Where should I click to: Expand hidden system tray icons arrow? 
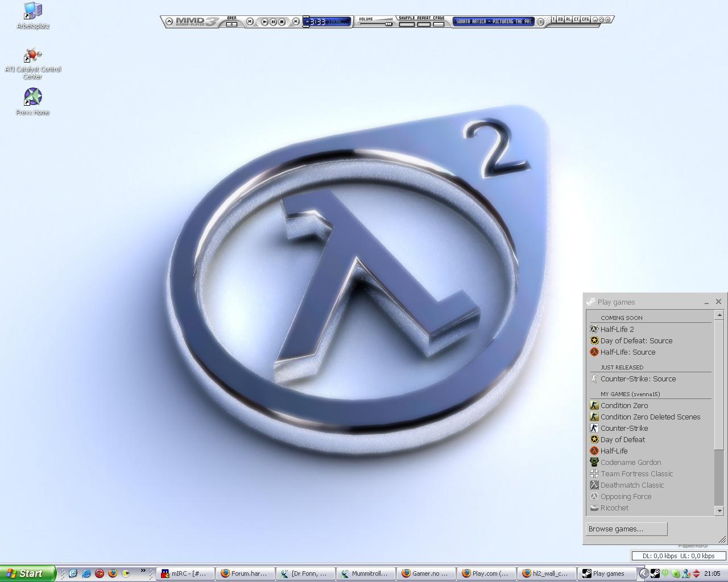644,573
